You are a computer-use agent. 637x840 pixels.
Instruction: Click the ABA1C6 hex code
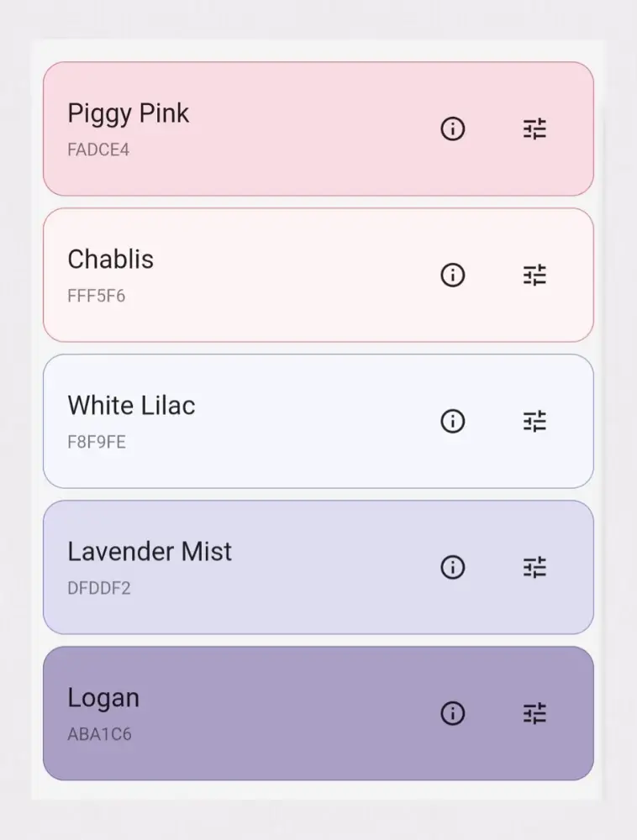[x=99, y=735]
